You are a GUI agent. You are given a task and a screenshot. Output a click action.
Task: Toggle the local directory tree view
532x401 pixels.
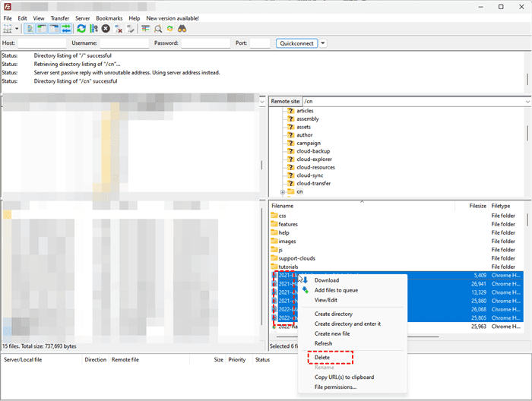click(42, 29)
